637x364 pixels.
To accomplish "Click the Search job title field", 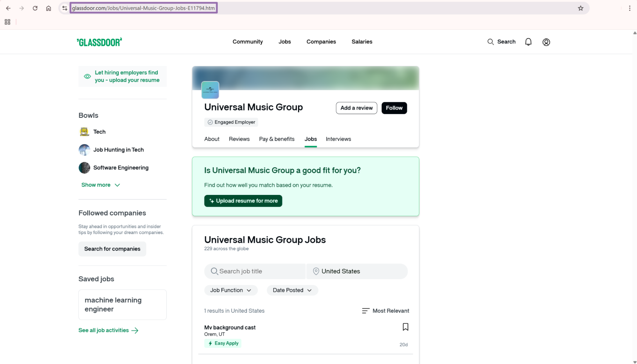I will coord(255,271).
